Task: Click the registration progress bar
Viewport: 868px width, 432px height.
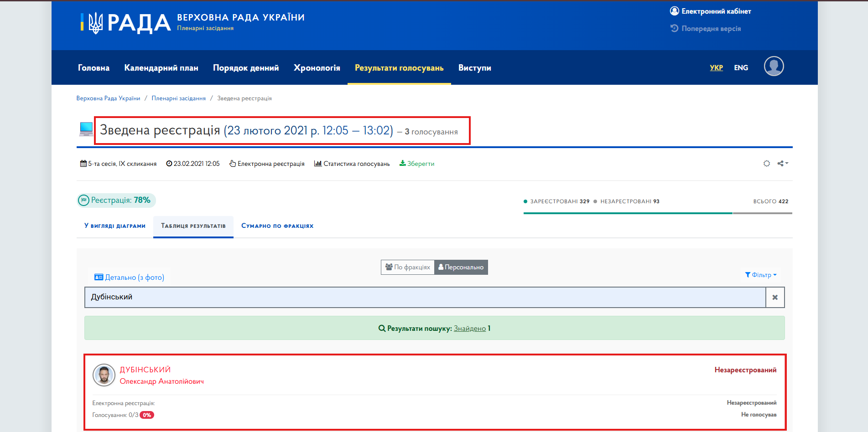Action: click(658, 213)
